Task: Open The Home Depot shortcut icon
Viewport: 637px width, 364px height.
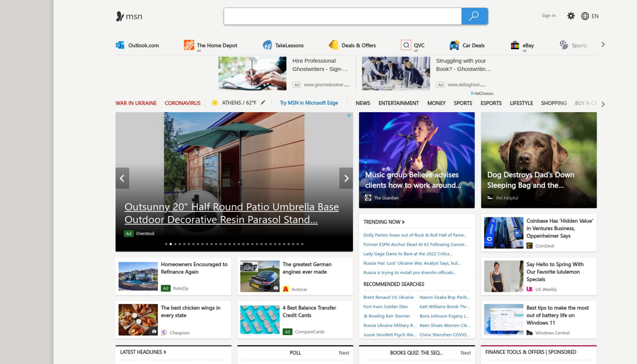Action: (x=189, y=45)
